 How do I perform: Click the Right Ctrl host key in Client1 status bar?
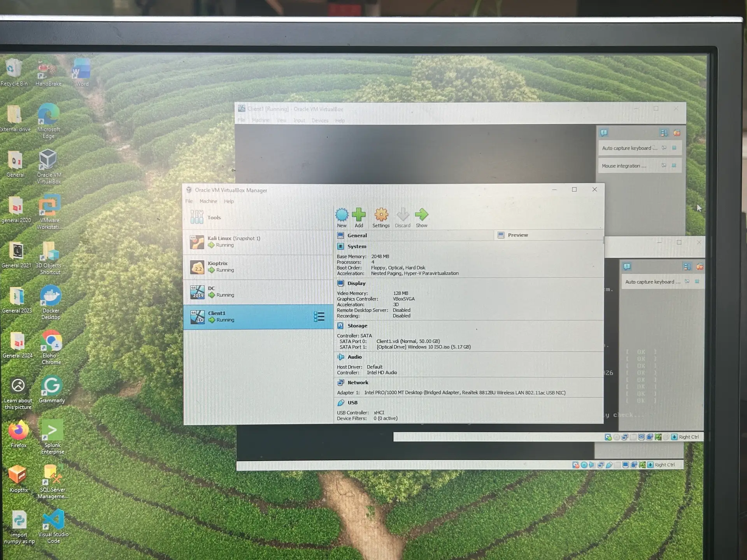[x=665, y=465]
